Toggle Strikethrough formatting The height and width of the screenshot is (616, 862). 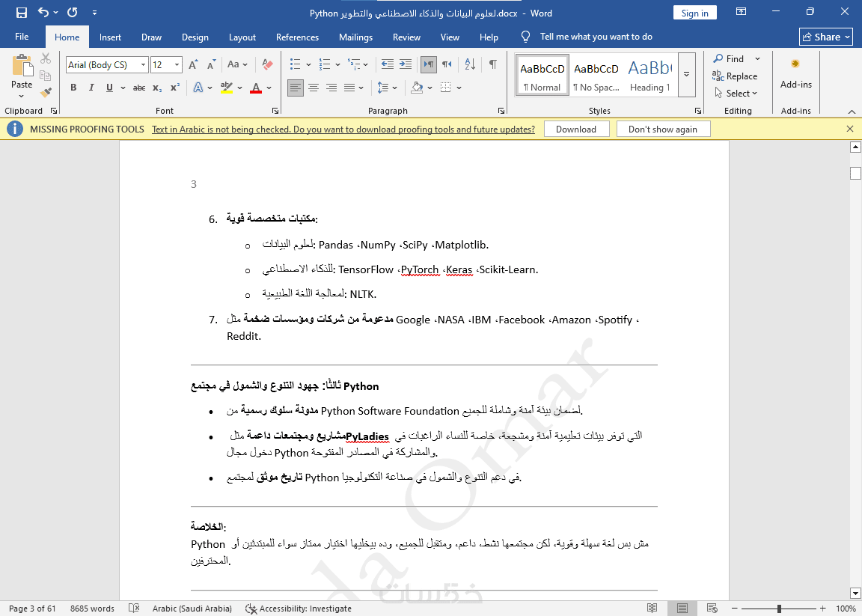(139, 88)
